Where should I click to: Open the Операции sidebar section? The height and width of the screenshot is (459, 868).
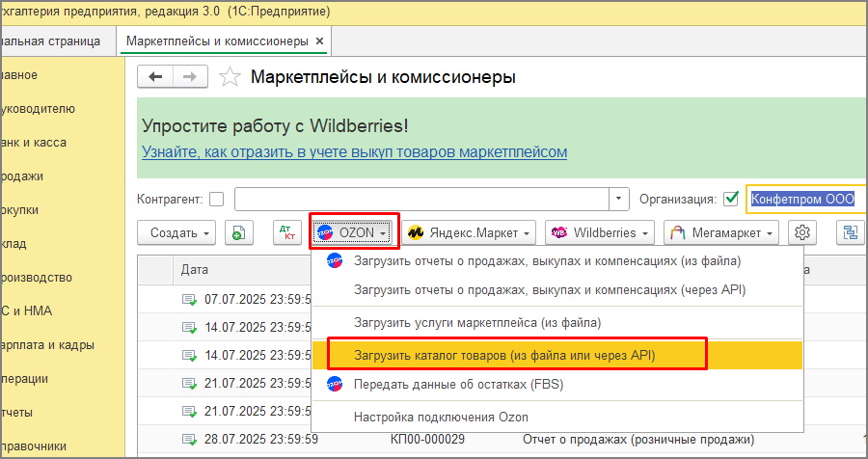[x=24, y=379]
